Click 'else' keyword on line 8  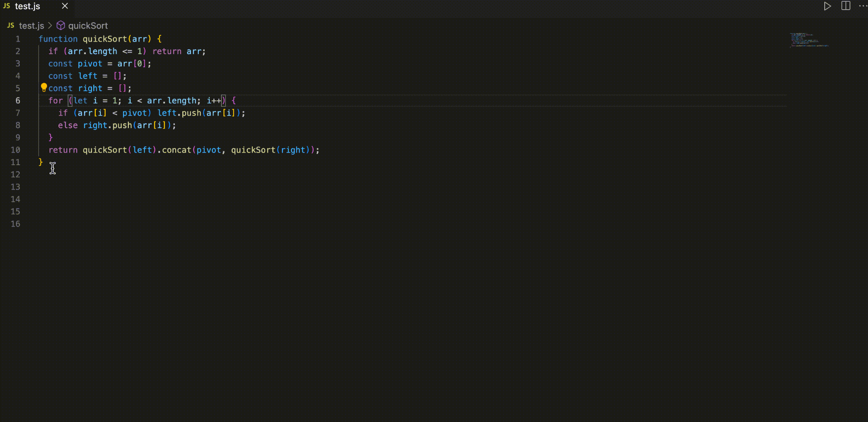click(68, 125)
